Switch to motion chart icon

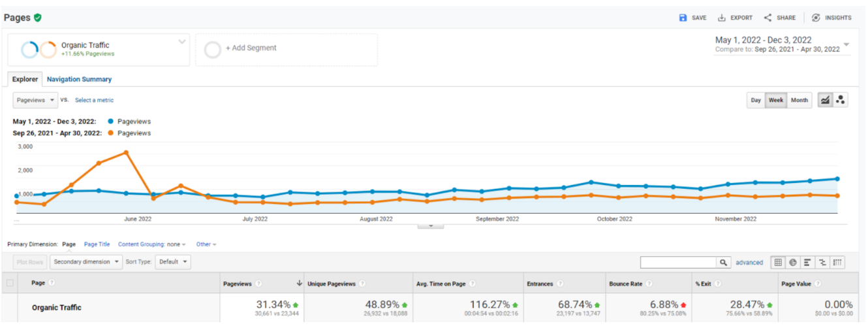[841, 100]
